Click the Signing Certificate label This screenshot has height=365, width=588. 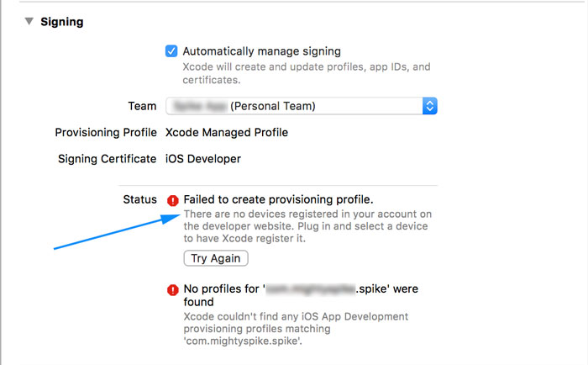point(107,159)
